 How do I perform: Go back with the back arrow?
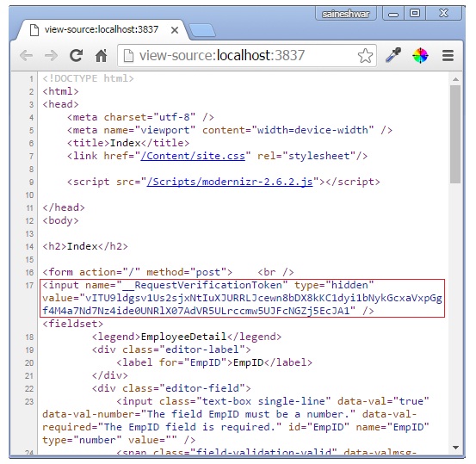click(26, 56)
